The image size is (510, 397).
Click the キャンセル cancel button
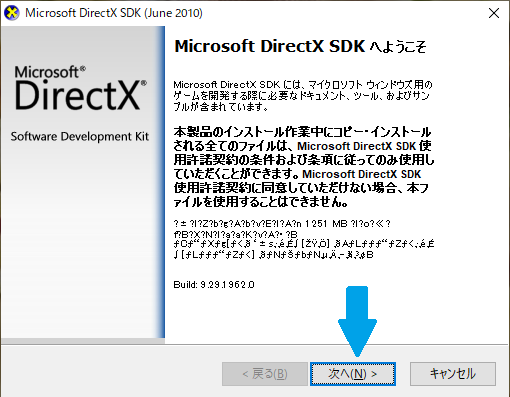click(x=453, y=374)
